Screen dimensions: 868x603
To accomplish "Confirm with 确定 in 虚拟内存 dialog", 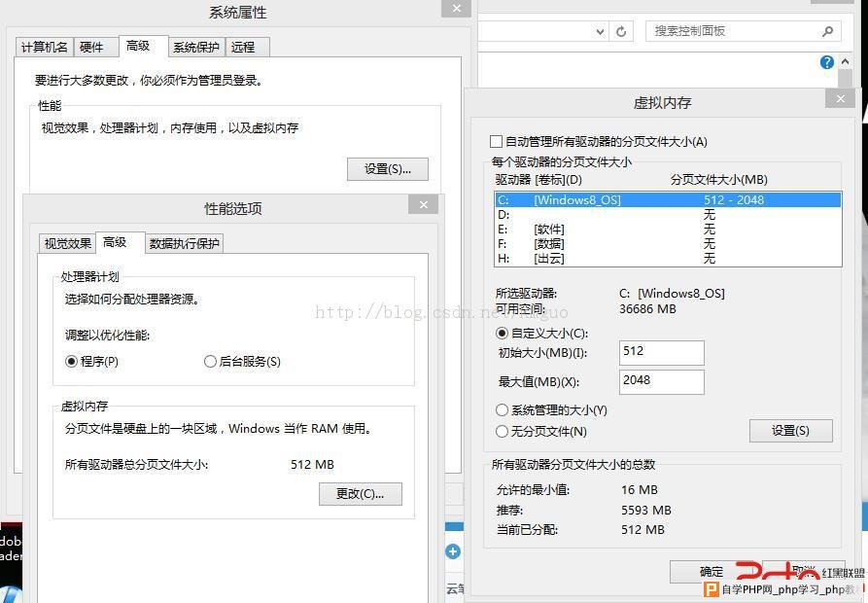I will (x=712, y=572).
